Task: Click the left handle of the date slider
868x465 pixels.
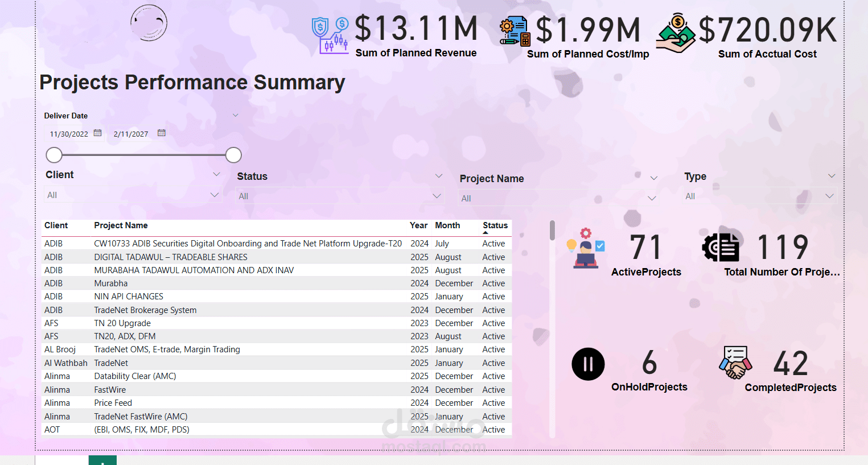Action: [x=54, y=155]
